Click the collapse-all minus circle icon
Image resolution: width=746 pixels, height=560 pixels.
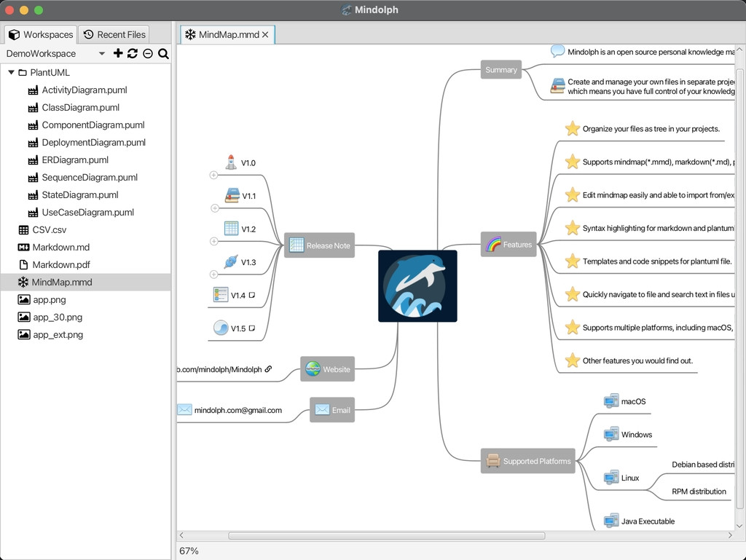148,54
